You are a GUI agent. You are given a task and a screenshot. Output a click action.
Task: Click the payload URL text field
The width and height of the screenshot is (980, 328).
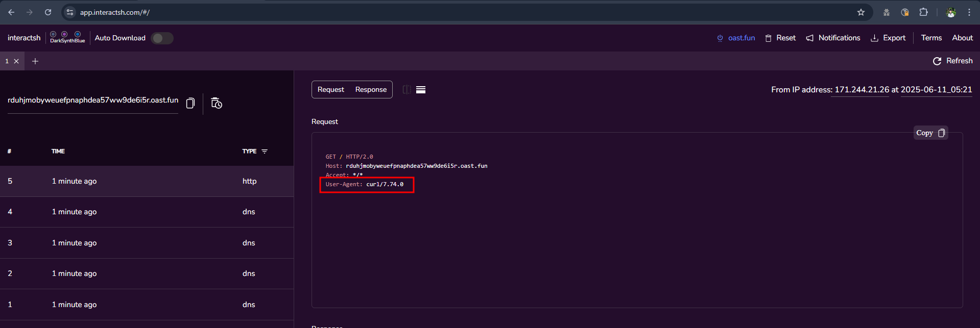click(93, 100)
